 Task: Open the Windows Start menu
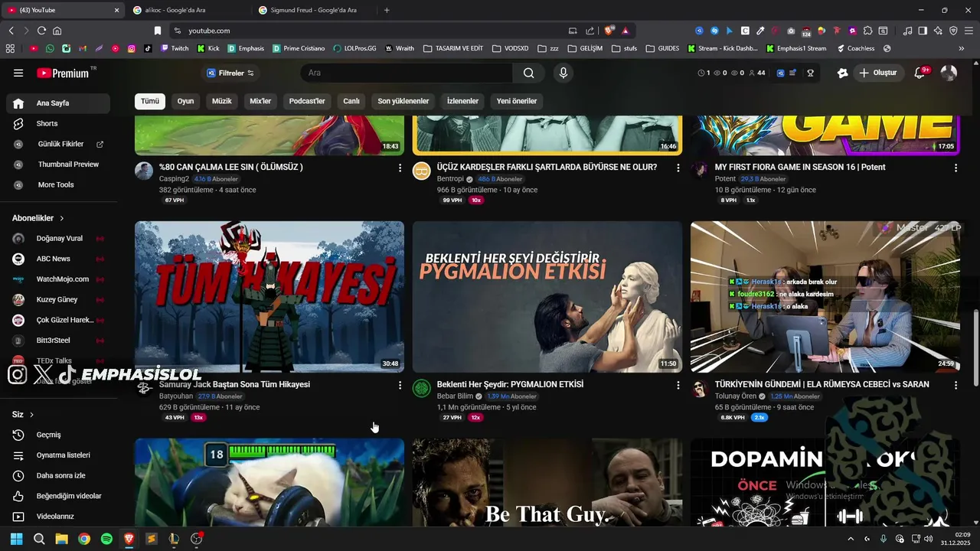pyautogui.click(x=16, y=539)
